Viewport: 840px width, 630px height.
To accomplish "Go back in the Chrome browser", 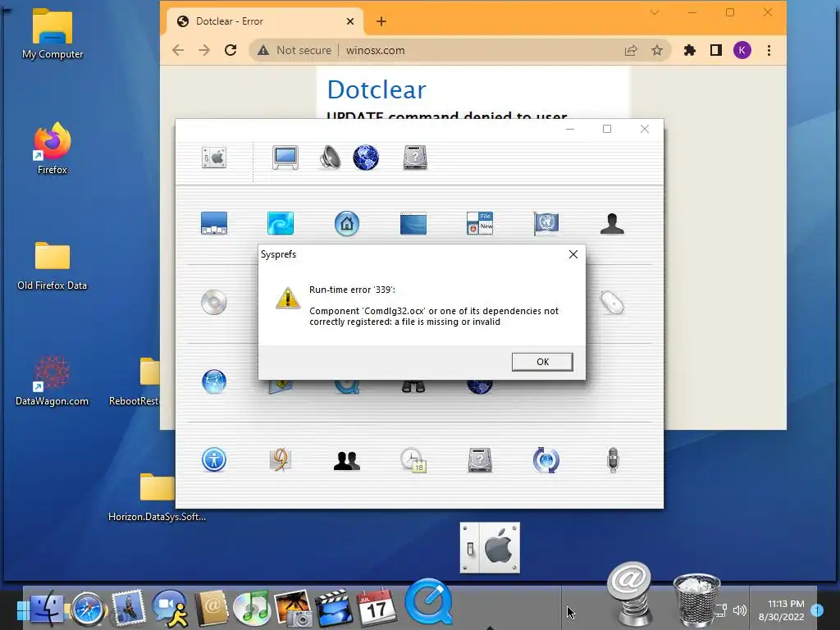I will [x=178, y=50].
